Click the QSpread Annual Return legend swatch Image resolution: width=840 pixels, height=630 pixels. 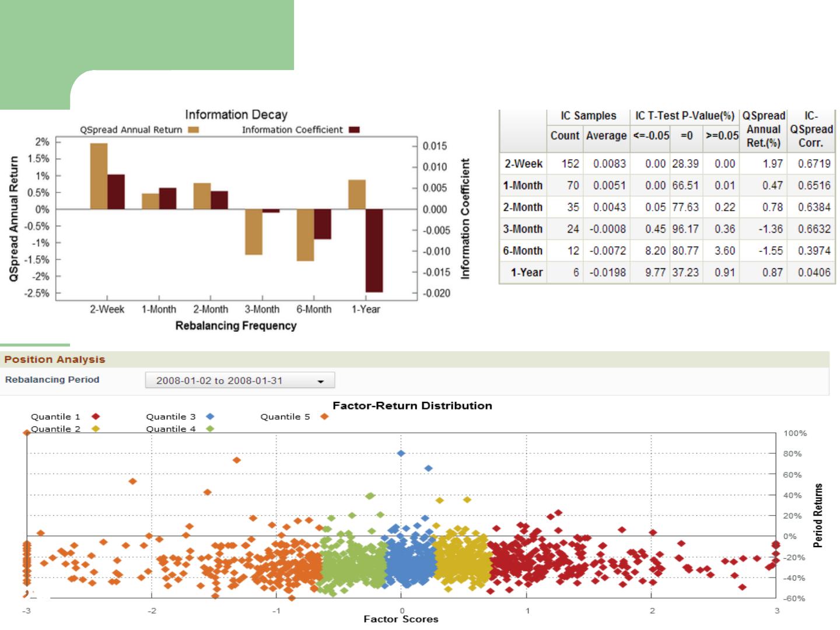(194, 130)
